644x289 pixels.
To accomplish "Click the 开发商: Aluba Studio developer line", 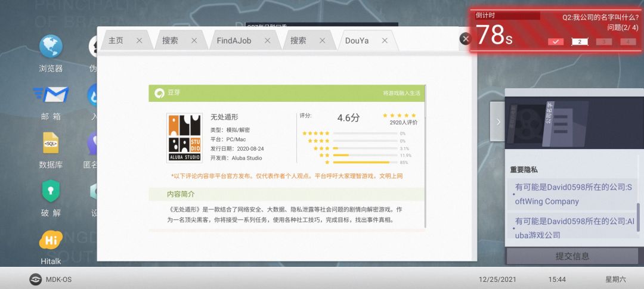I will pos(236,158).
